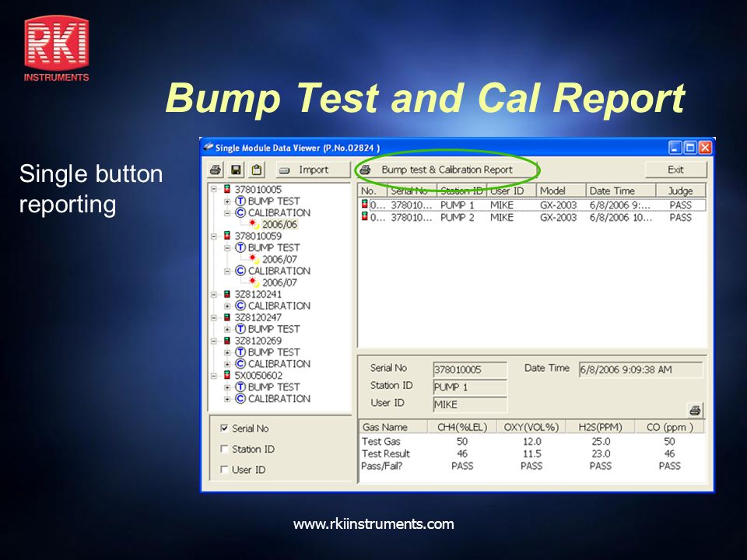The image size is (747, 560).
Task: Collapse CALIBRATION under 378010005
Action: pyautogui.click(x=227, y=213)
